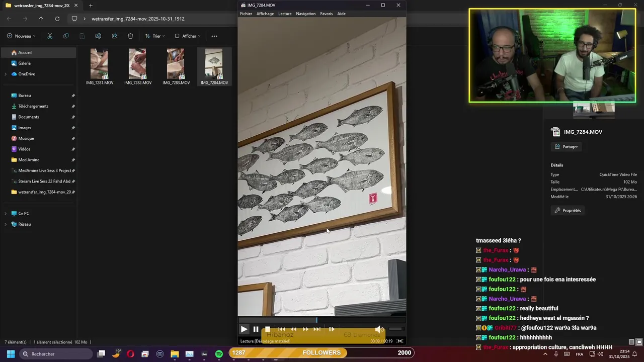Show hidden system tray icons
The height and width of the screenshot is (362, 644).
pyautogui.click(x=545, y=354)
